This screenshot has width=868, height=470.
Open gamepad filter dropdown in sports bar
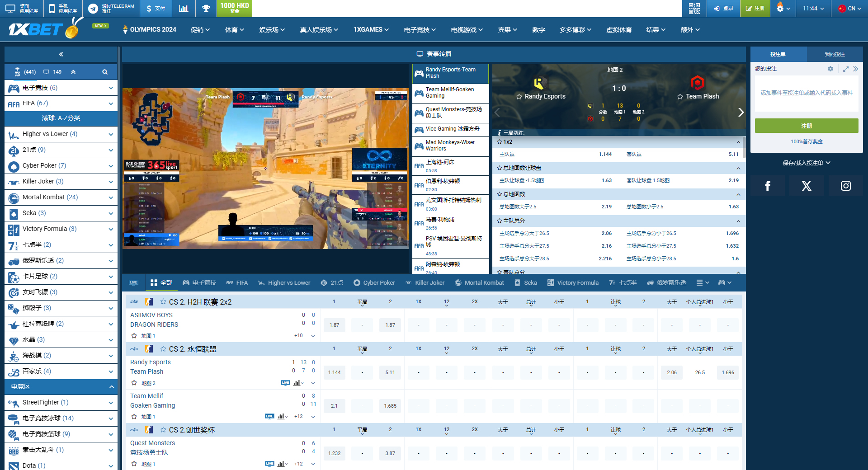[x=725, y=282]
